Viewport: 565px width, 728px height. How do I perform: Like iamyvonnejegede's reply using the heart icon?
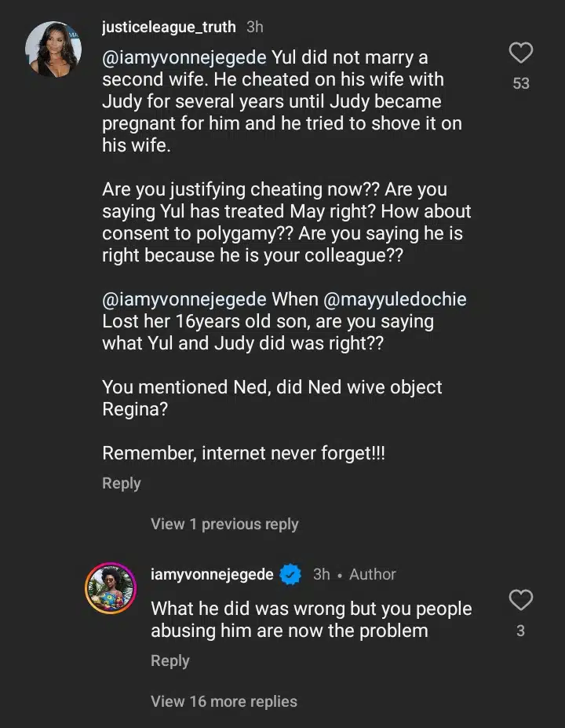click(x=520, y=600)
